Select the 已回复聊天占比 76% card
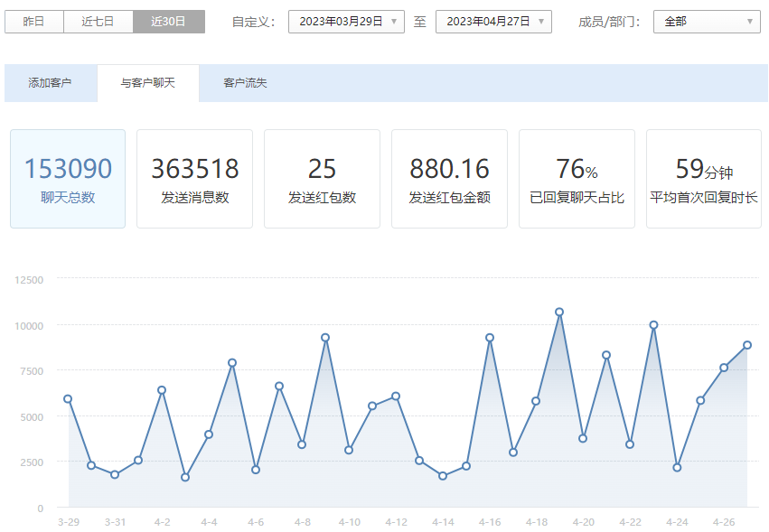Image resolution: width=769 pixels, height=532 pixels. (577, 179)
